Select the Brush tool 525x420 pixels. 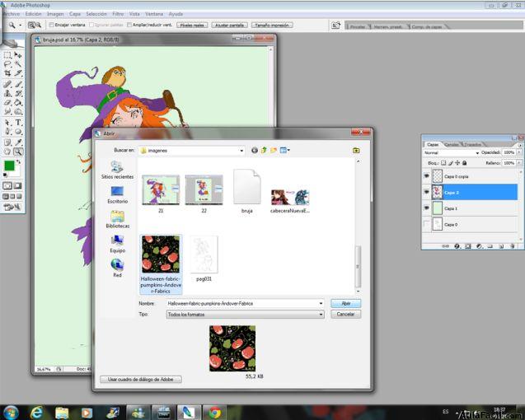[18, 84]
